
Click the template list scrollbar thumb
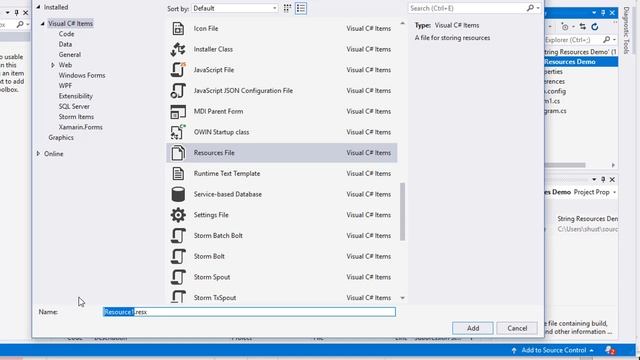coord(402,211)
